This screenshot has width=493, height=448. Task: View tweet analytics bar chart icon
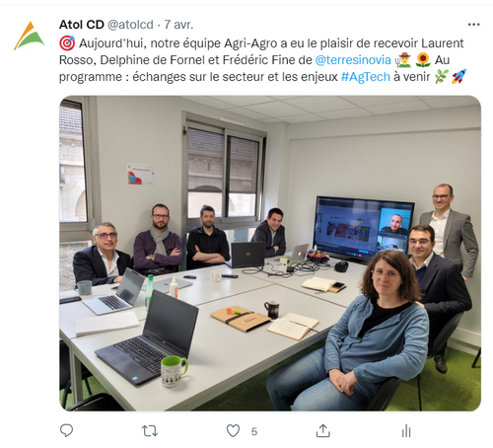[x=406, y=430]
